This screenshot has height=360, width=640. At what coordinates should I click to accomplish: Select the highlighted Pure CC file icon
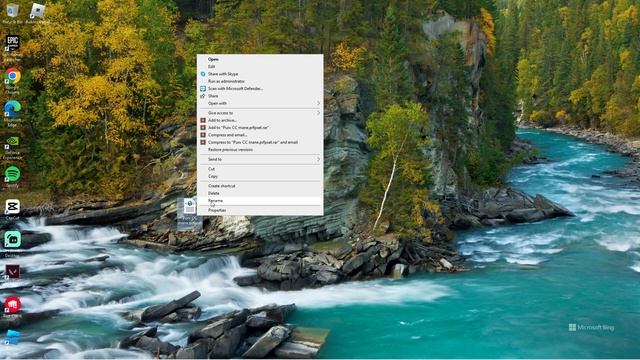[x=190, y=206]
